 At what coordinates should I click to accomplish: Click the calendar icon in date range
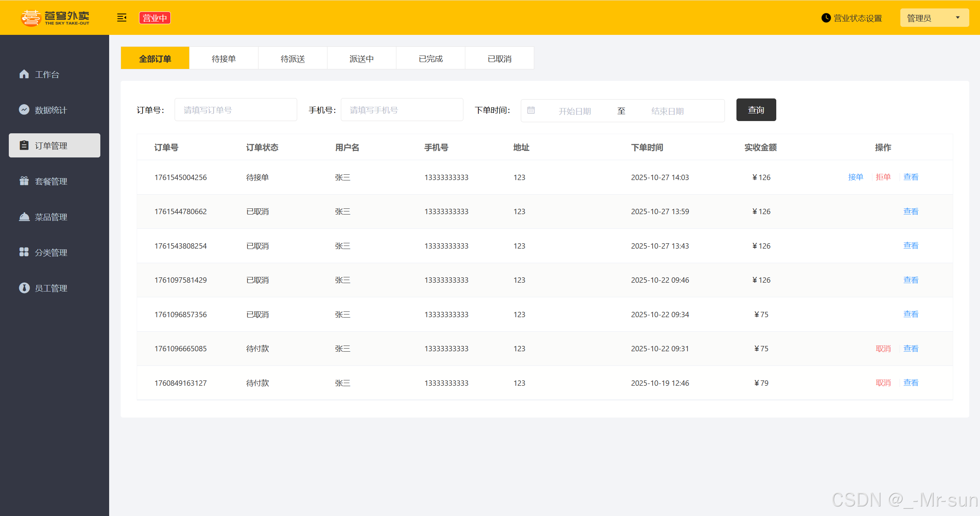(531, 110)
